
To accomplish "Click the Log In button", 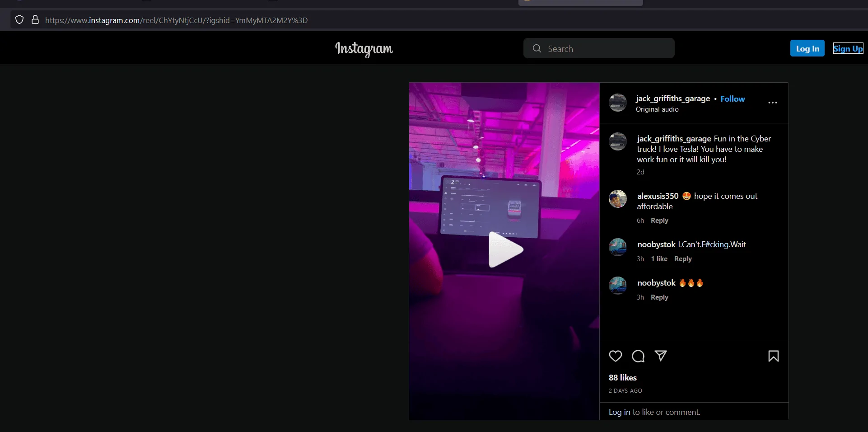I will (x=807, y=48).
